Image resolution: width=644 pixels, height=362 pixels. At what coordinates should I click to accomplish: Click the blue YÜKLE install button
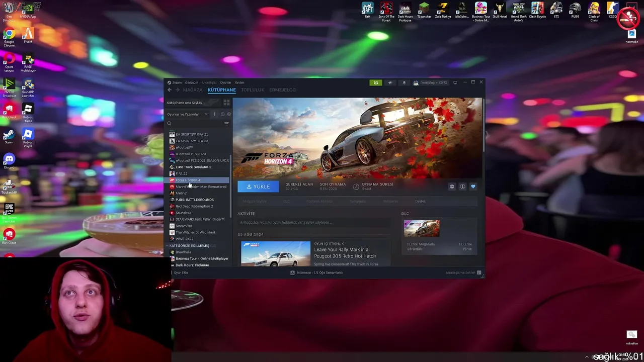pyautogui.click(x=258, y=187)
